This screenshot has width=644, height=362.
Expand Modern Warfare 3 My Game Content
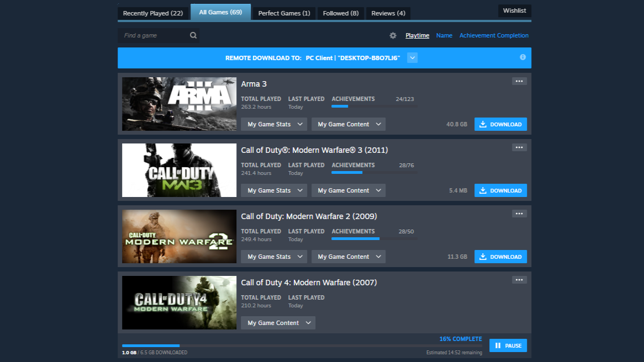349,190
